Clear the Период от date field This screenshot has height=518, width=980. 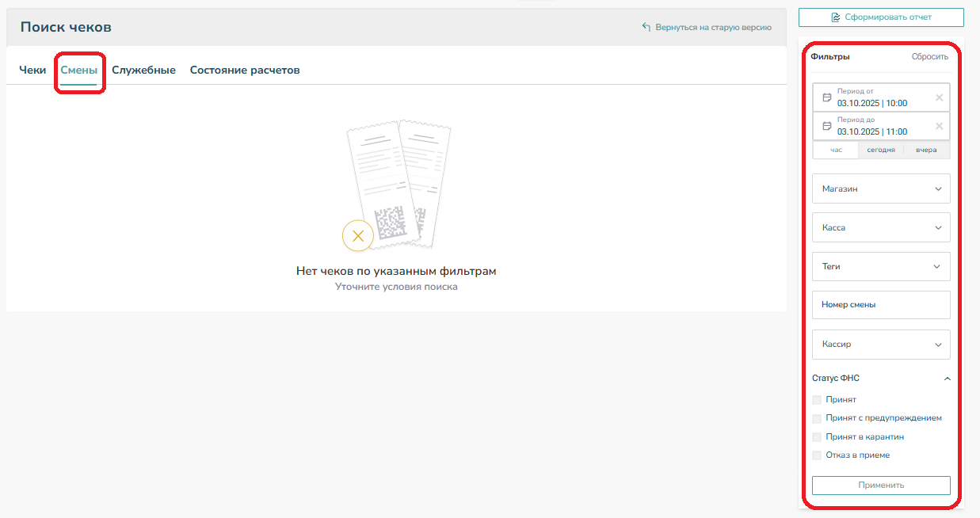pos(939,97)
